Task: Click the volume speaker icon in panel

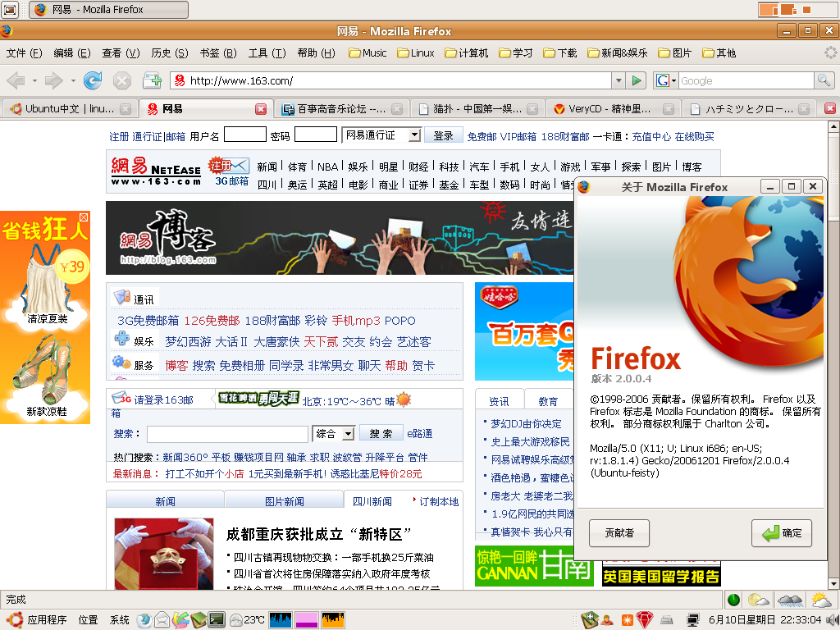Action: pyautogui.click(x=832, y=620)
